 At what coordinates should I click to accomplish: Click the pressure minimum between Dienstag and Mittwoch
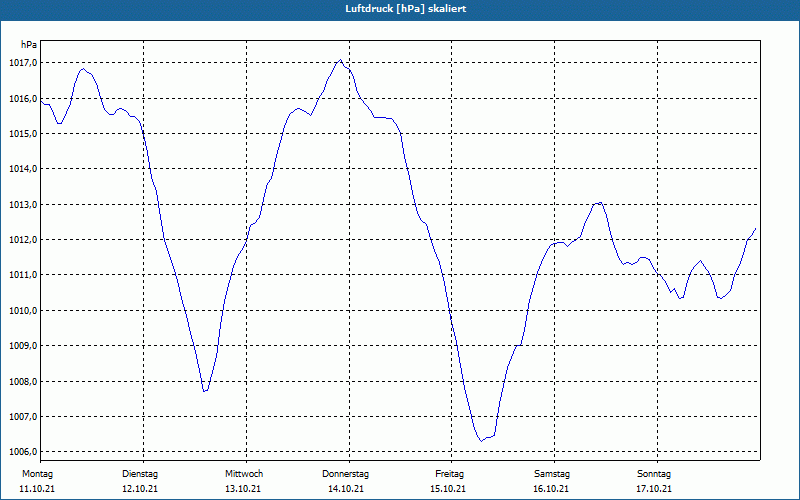205,391
